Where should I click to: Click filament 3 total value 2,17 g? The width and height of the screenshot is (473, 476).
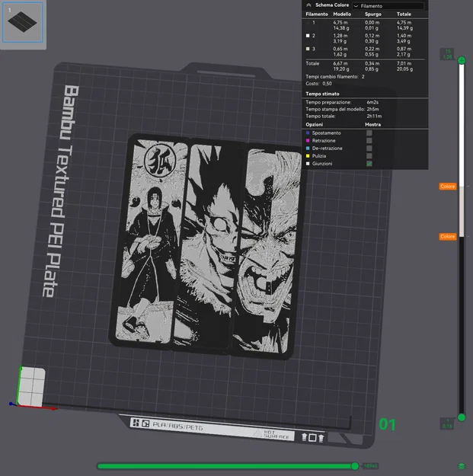(403, 55)
